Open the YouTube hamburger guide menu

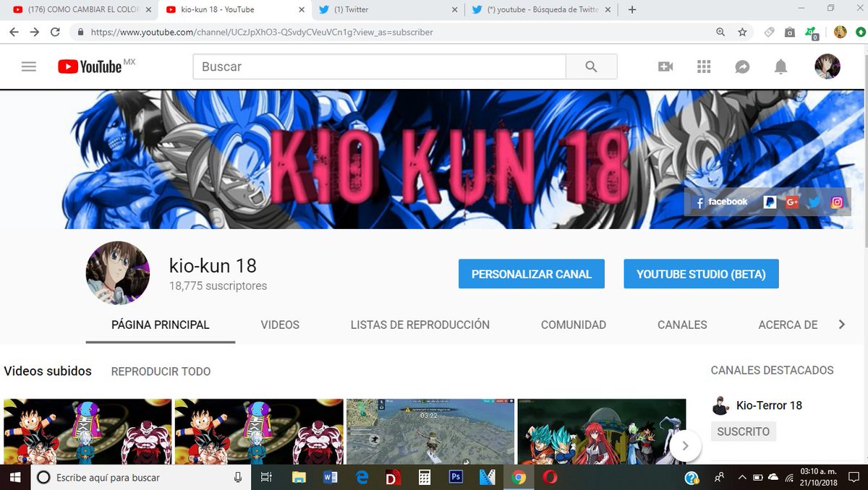point(29,66)
